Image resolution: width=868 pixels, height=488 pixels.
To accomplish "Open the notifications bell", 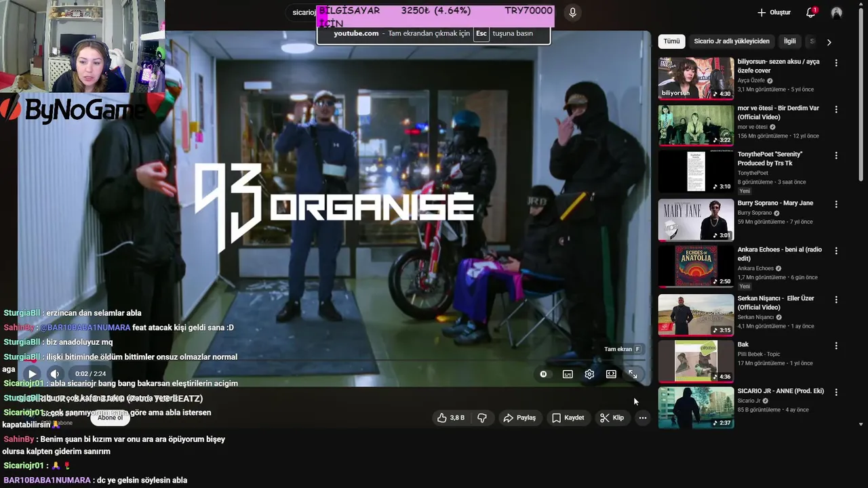I will click(x=810, y=12).
